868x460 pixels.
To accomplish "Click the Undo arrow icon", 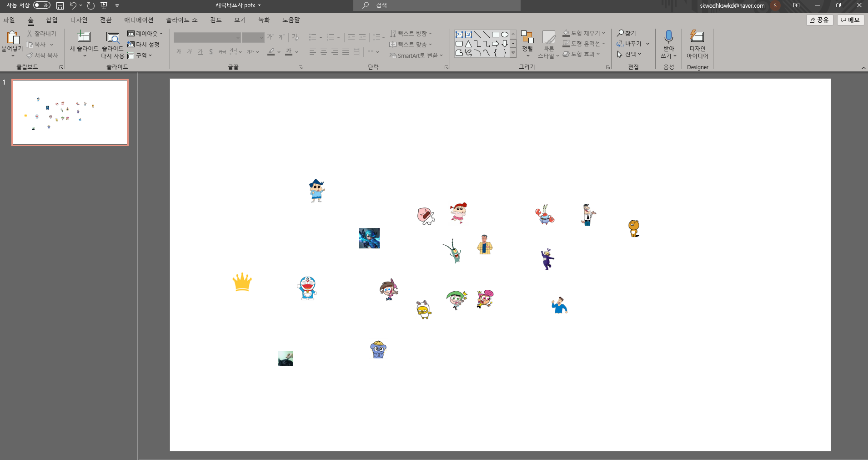I will [73, 5].
